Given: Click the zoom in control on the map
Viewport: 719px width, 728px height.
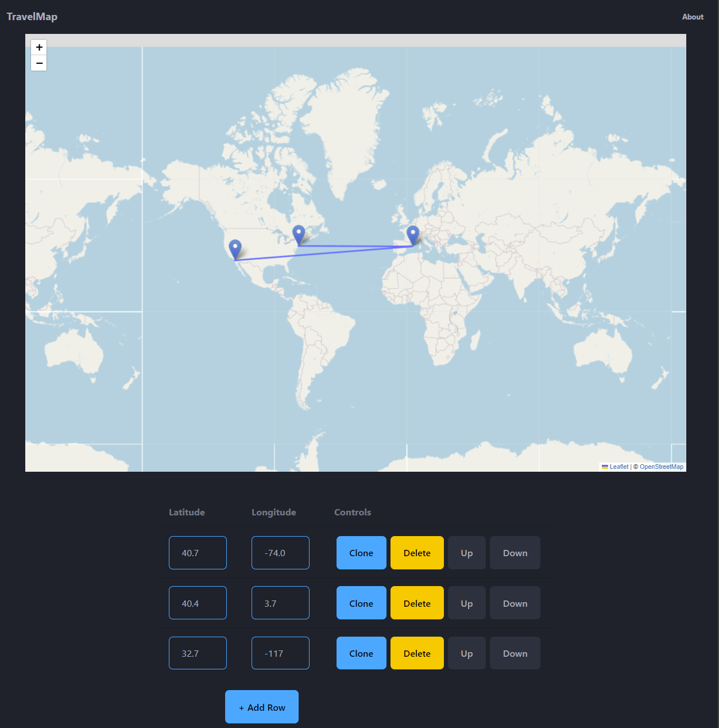Looking at the screenshot, I should click(38, 47).
